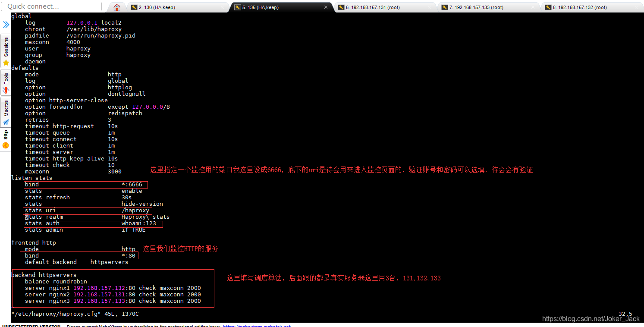Go to the Home tab icon
The height and width of the screenshot is (327, 644).
tap(116, 7)
